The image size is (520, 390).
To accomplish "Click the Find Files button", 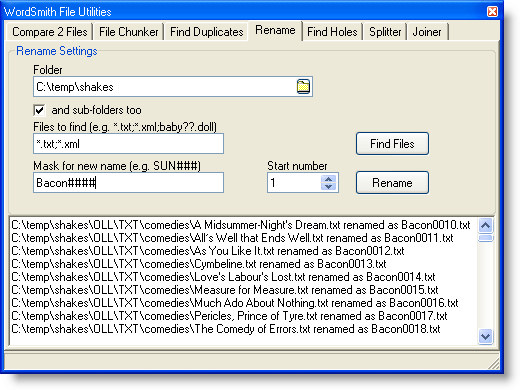I will (x=392, y=144).
